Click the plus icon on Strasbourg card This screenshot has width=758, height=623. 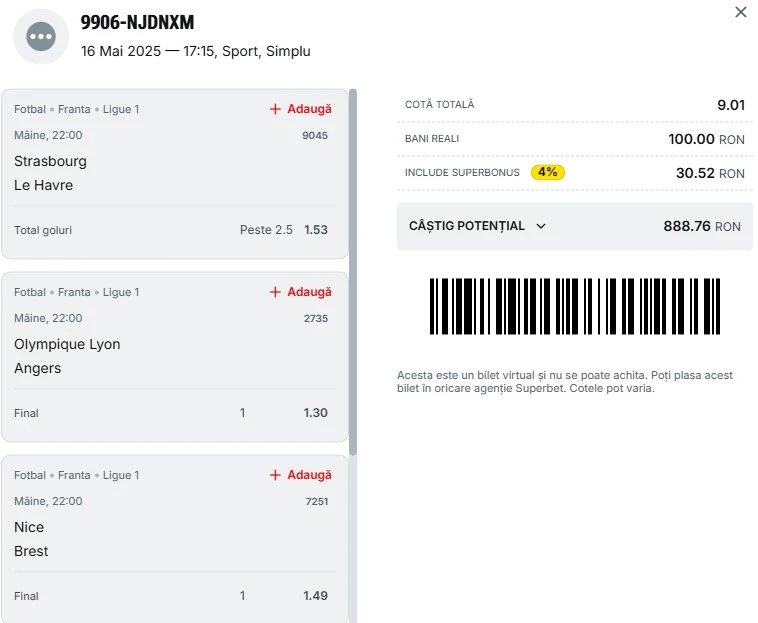point(275,109)
